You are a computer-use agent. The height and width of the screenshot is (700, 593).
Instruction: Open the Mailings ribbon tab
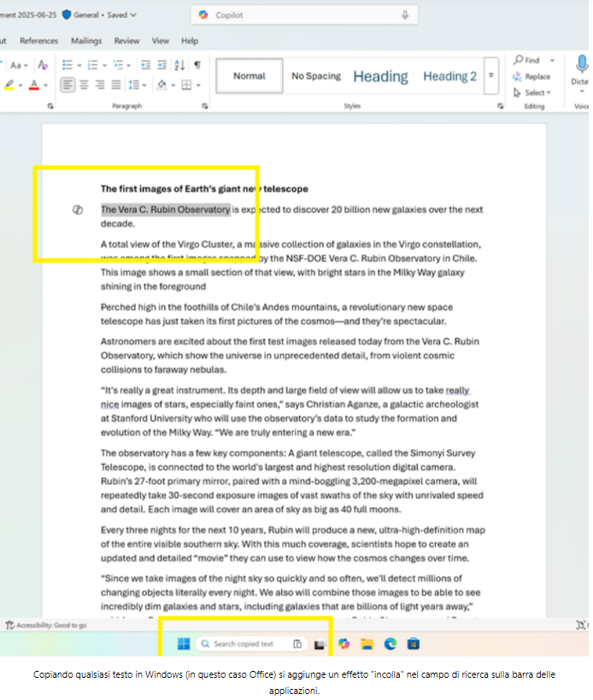(x=85, y=40)
